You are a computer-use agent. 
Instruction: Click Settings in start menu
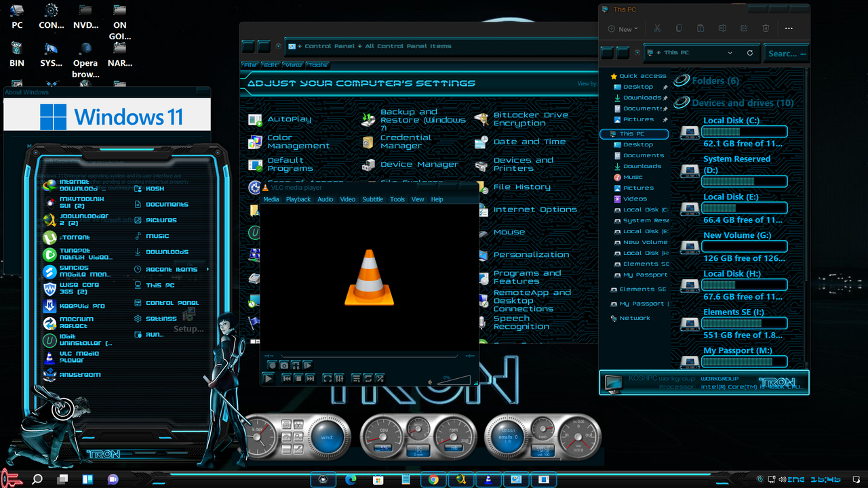click(x=155, y=319)
